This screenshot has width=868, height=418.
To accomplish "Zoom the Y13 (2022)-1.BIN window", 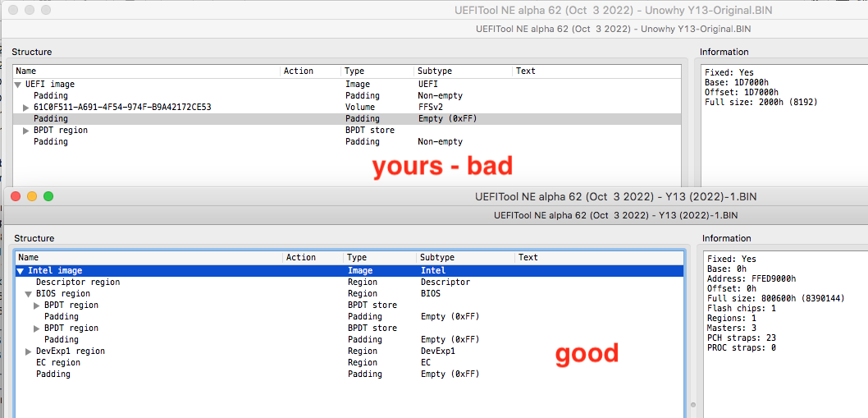I will (x=48, y=196).
